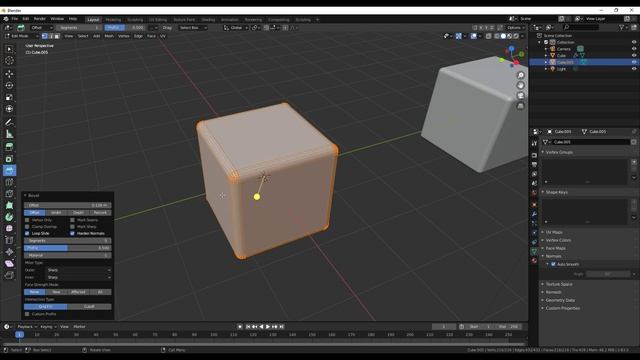Enable Vertex Only checkbox in Bevel panel
640x360 pixels.
[x=27, y=220]
